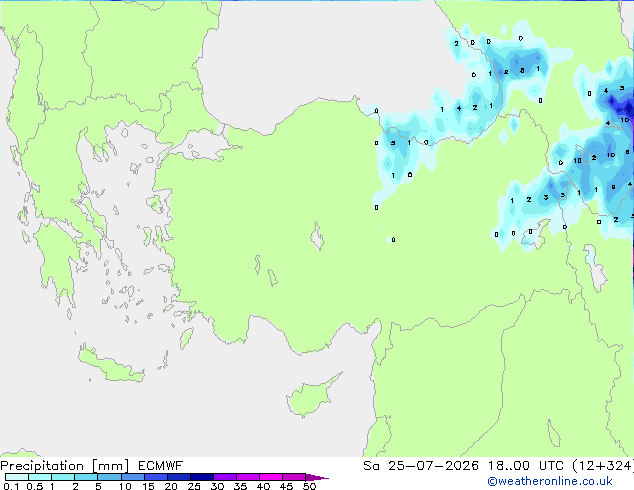Click the "18:00 UTC" time text

(x=526, y=466)
